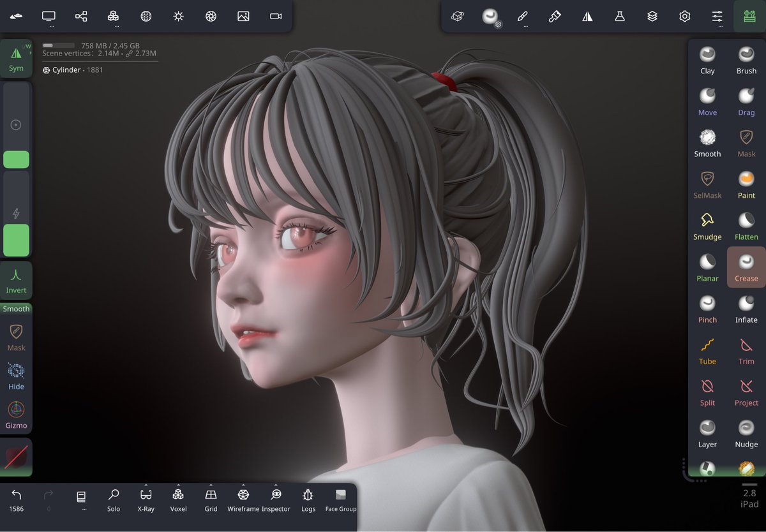Screen dimensions: 766x532
Task: Toggle Sym symmetry on the left bar
Action: [x=16, y=59]
